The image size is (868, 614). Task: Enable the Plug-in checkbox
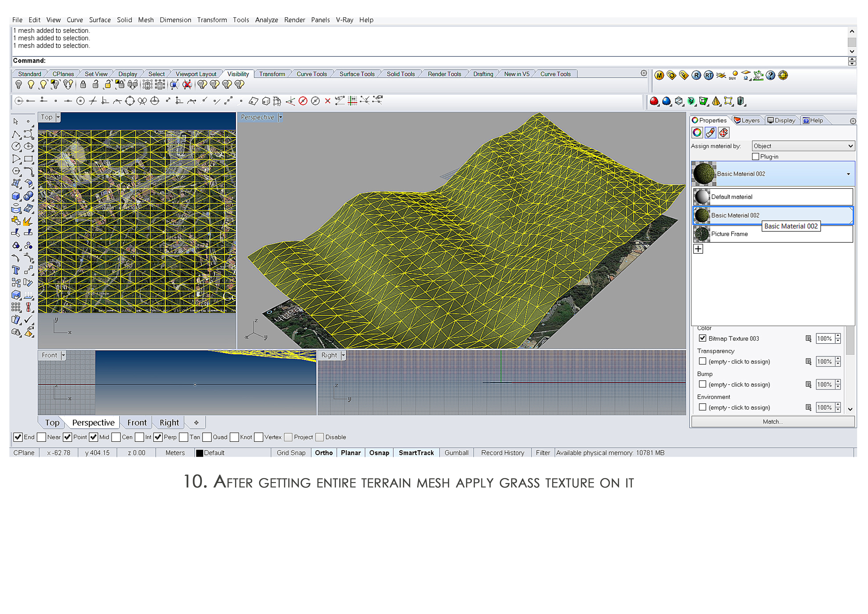(755, 157)
